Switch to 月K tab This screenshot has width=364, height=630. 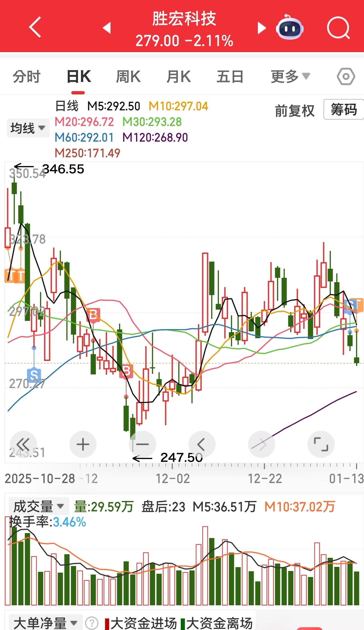click(179, 77)
